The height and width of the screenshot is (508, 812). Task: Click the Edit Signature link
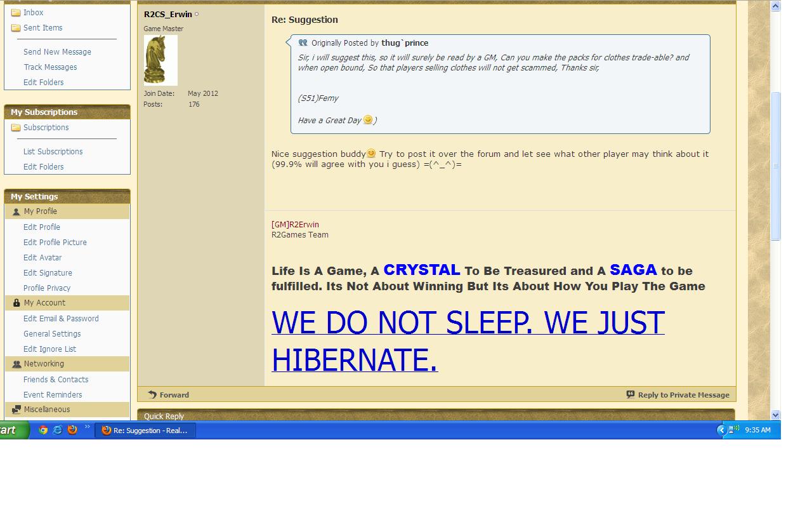coord(48,272)
